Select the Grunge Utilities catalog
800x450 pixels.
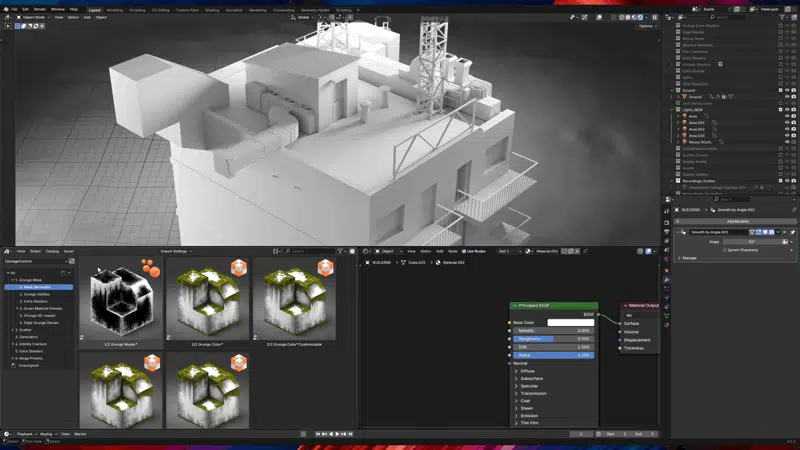click(x=37, y=294)
